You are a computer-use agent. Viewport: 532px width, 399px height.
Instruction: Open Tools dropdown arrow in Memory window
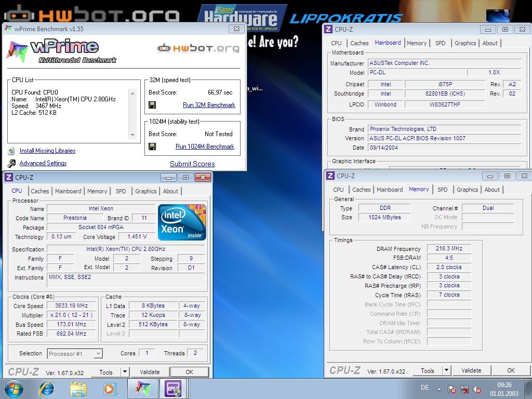[446, 370]
